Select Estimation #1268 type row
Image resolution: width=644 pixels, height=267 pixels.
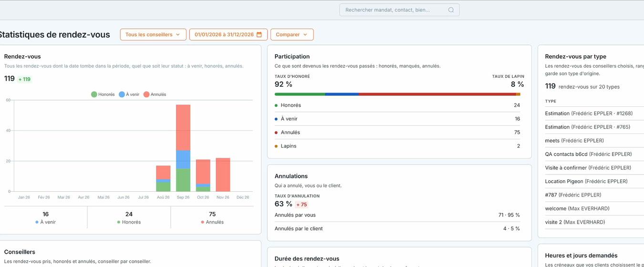[594, 113]
